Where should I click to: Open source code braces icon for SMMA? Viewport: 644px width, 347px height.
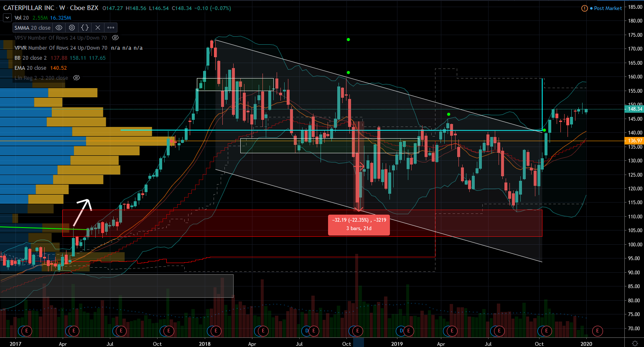(x=85, y=28)
